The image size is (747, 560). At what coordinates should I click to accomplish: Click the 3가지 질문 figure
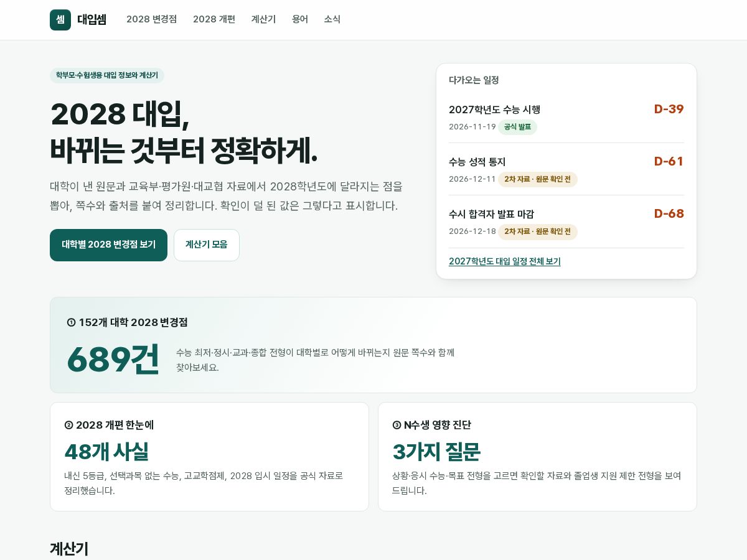pyautogui.click(x=436, y=452)
